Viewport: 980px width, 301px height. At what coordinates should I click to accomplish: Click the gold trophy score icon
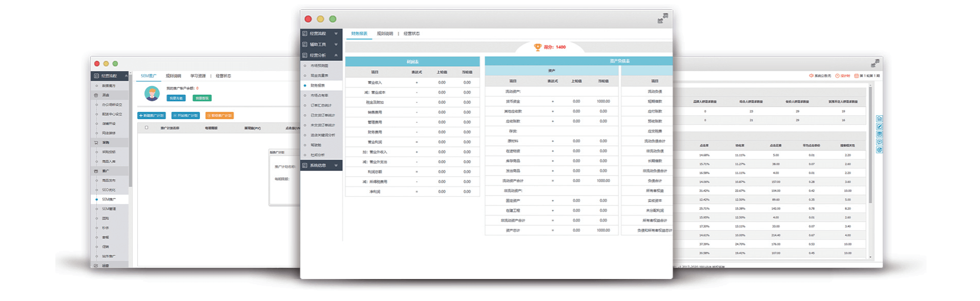tap(537, 47)
